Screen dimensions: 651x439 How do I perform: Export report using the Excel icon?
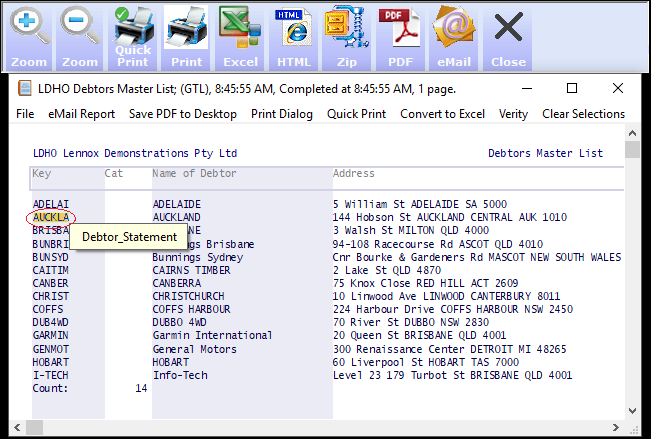coord(240,34)
